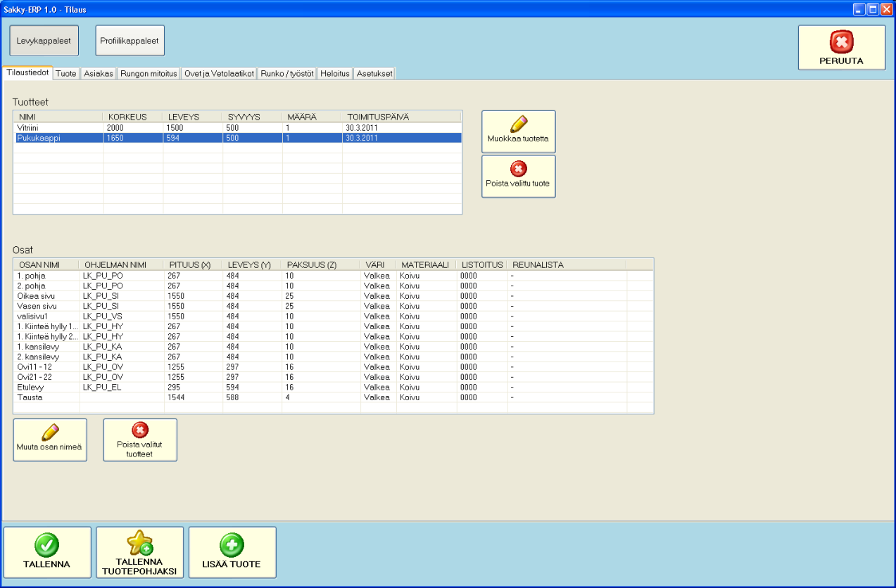This screenshot has width=896, height=588.
Task: Sort products by NIMI column header
Action: point(58,117)
